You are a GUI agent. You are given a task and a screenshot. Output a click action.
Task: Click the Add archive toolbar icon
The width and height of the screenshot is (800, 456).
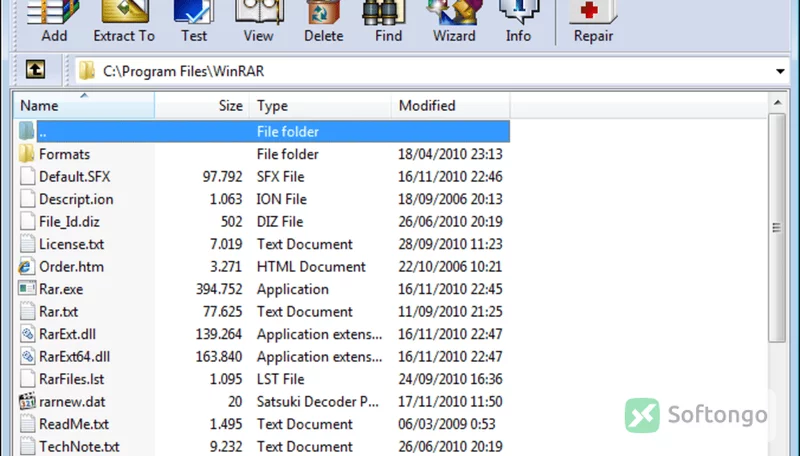[x=54, y=20]
